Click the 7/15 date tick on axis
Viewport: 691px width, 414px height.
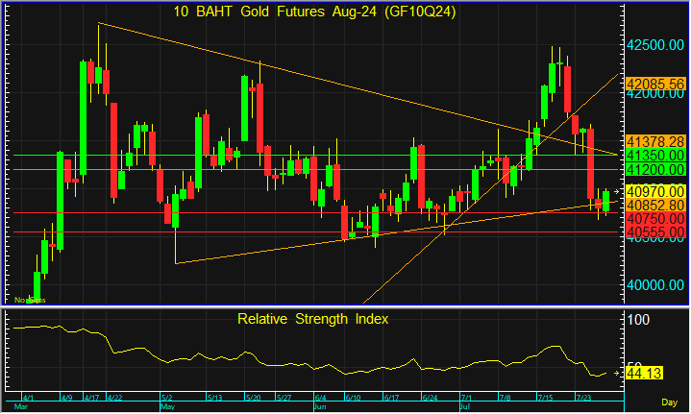pos(546,398)
